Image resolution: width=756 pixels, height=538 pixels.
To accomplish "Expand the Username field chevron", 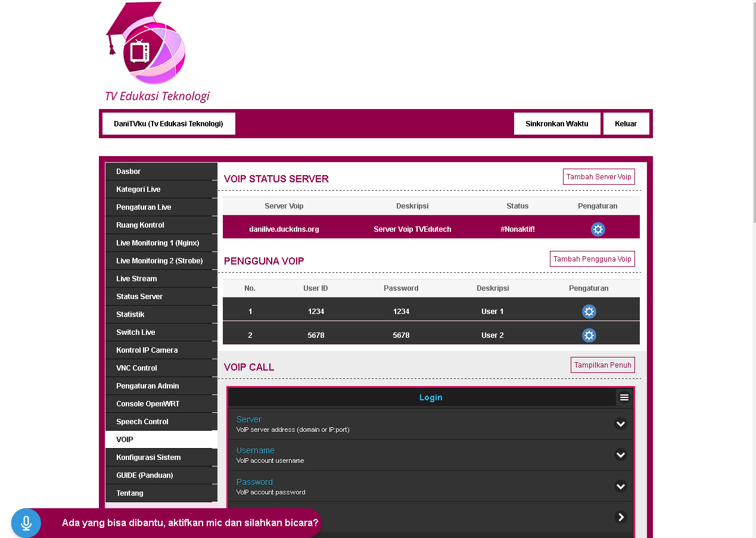I will coord(620,455).
